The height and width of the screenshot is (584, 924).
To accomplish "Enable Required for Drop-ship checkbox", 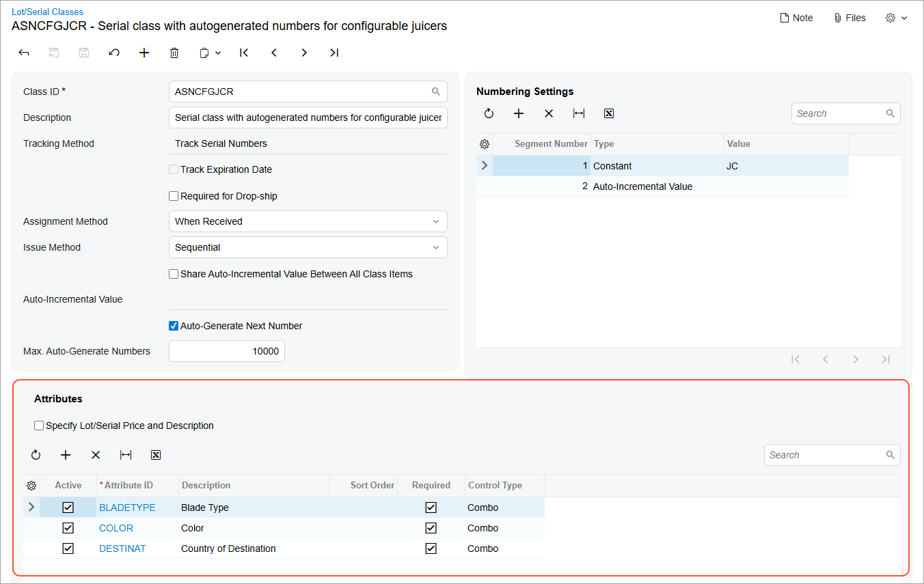I will (174, 196).
